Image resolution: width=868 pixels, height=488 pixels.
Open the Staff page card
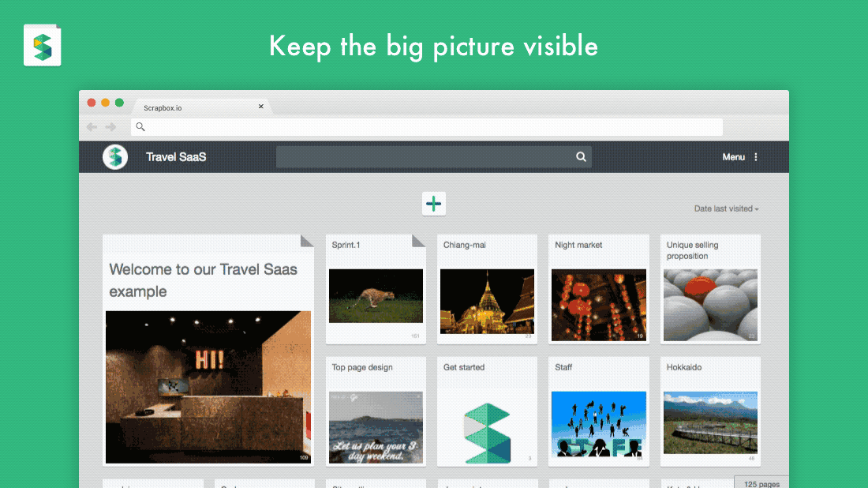click(x=598, y=411)
